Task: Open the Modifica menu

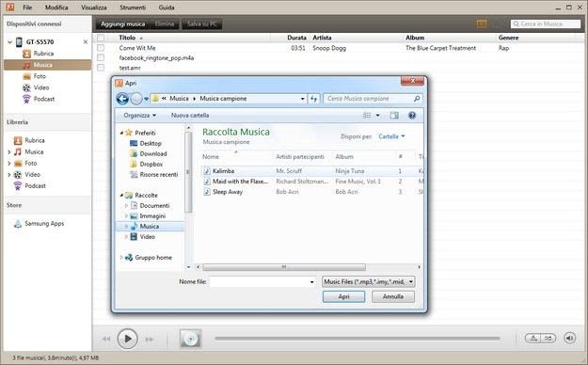Action: tap(56, 8)
